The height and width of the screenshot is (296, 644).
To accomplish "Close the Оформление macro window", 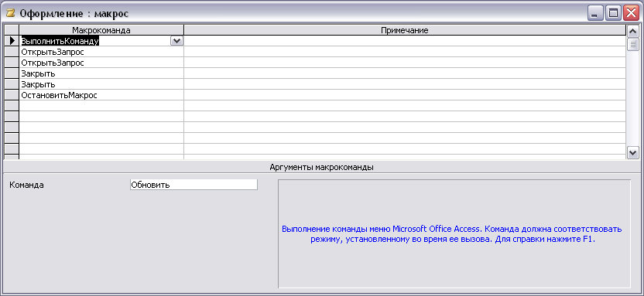I will (632, 14).
